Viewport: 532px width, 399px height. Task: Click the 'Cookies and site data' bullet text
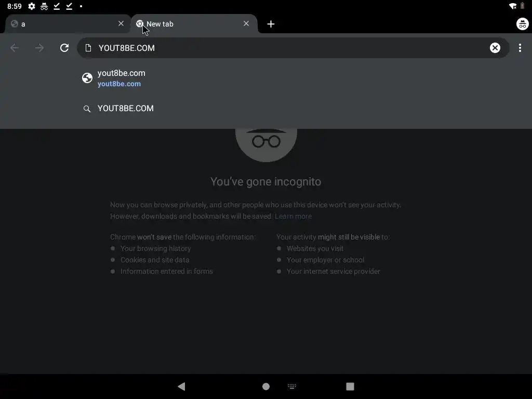pyautogui.click(x=155, y=260)
